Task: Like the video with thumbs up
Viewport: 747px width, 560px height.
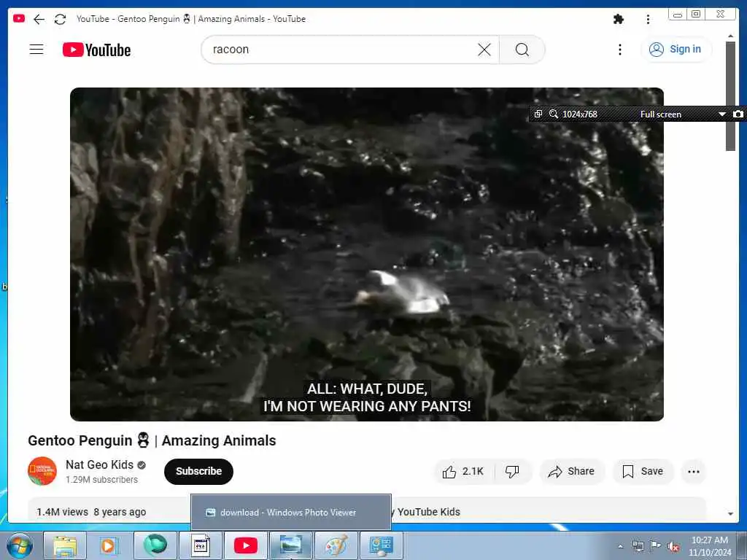Action: tap(463, 472)
